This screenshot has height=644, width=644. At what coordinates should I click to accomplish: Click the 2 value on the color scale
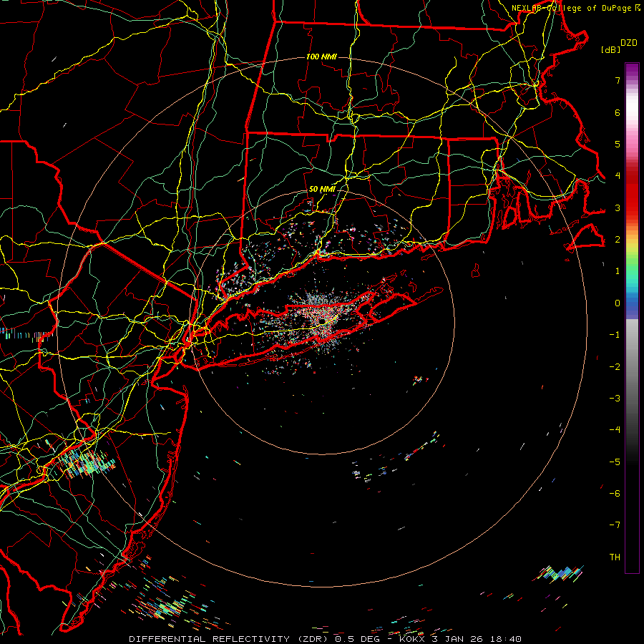coord(618,240)
